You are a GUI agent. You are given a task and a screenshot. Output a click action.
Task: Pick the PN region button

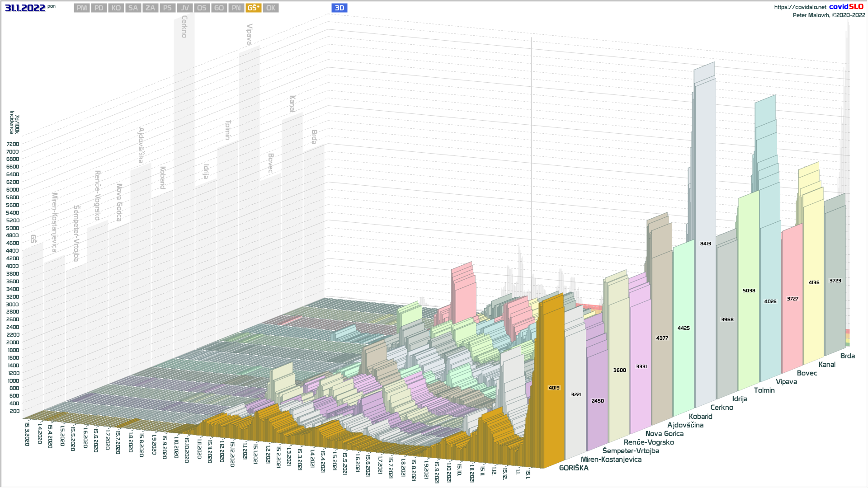click(x=236, y=8)
